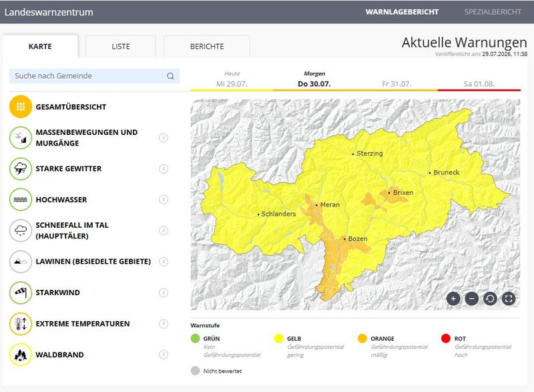534x392 pixels.
Task: Zoom out of the map
Action: point(472,299)
